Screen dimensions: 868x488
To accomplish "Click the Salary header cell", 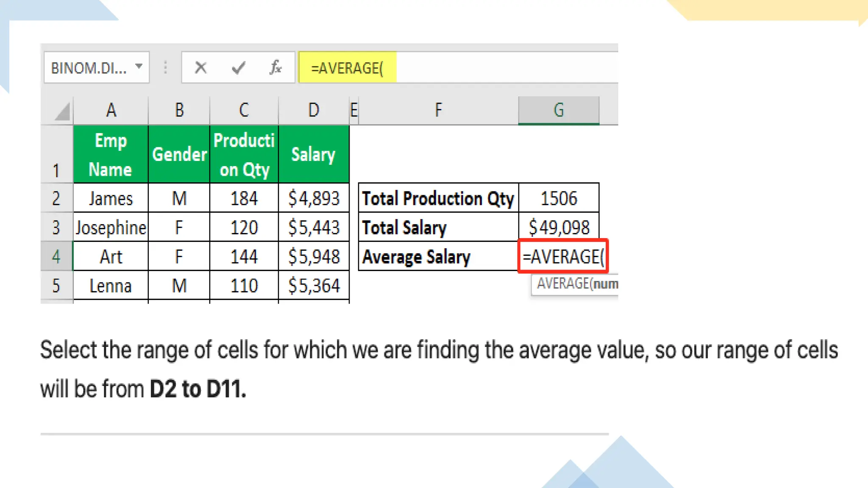I will [314, 155].
